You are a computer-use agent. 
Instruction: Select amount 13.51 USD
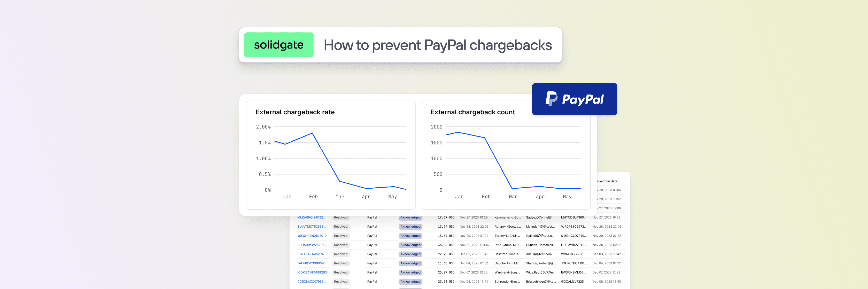(446, 236)
